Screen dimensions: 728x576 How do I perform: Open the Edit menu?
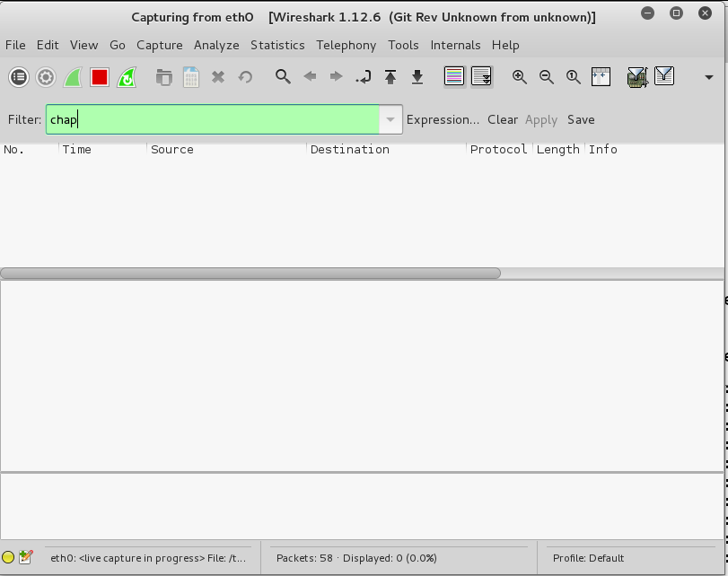(x=48, y=45)
